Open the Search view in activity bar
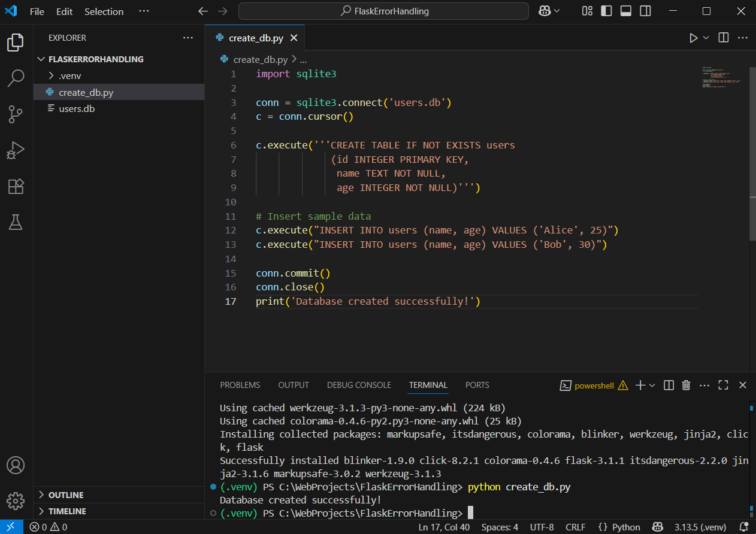 (16, 77)
